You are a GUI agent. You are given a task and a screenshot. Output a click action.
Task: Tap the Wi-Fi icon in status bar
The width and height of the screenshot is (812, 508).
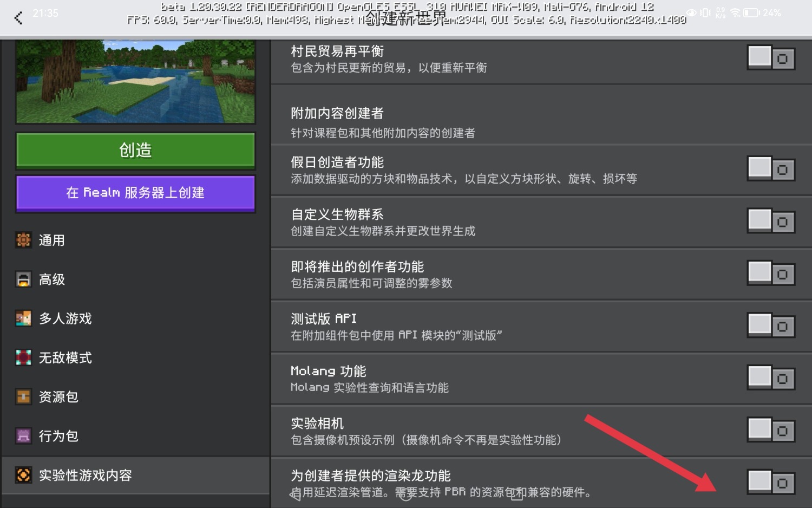point(735,12)
